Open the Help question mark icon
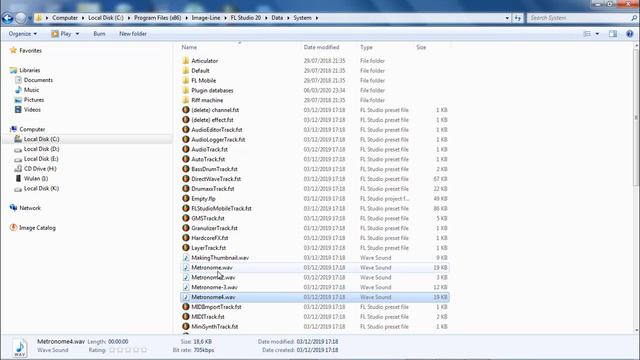Viewport: 640px width, 360px height. pos(629,34)
